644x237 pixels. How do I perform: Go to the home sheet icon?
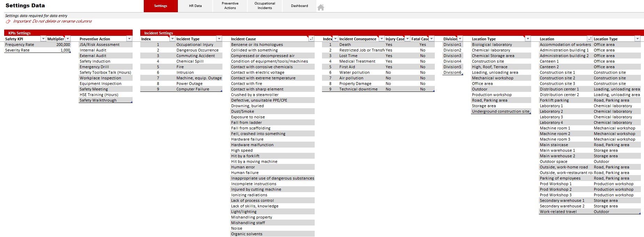(321, 7)
